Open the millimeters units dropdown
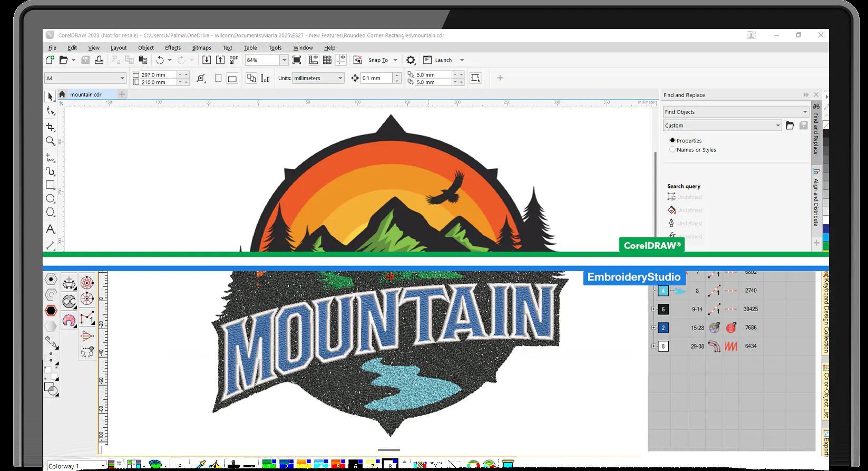The height and width of the screenshot is (471, 868). 318,78
